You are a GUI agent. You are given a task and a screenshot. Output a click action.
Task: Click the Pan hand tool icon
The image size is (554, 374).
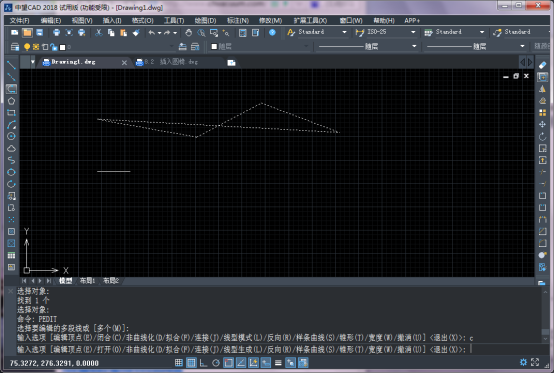[188, 33]
